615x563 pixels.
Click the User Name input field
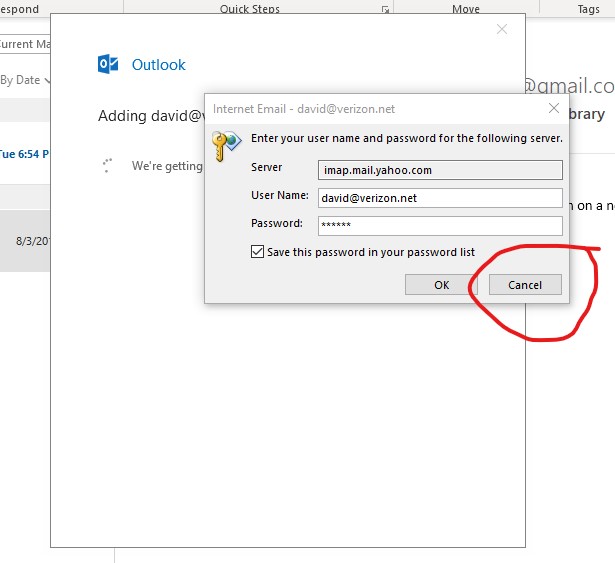point(440,198)
